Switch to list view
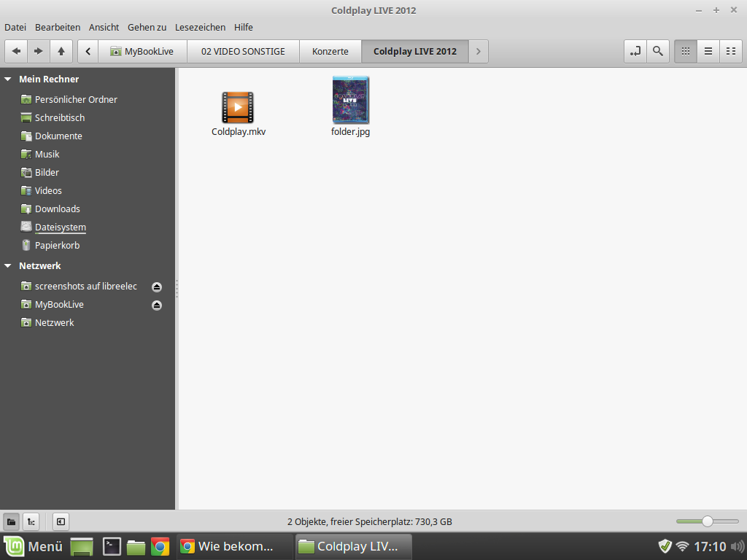 (x=708, y=52)
